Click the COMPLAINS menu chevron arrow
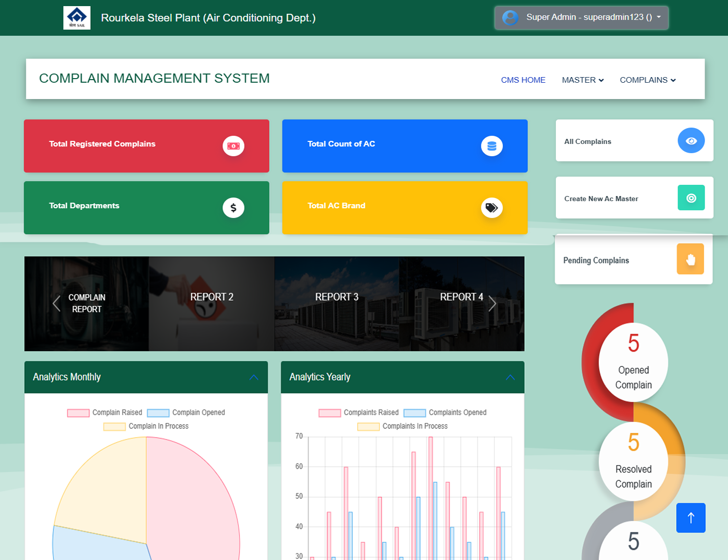This screenshot has width=728, height=560. tap(673, 80)
